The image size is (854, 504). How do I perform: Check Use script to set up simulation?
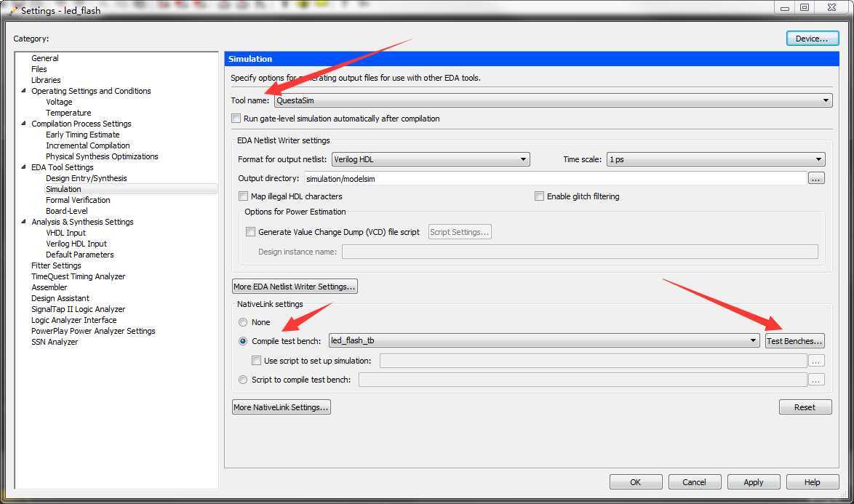(x=256, y=360)
